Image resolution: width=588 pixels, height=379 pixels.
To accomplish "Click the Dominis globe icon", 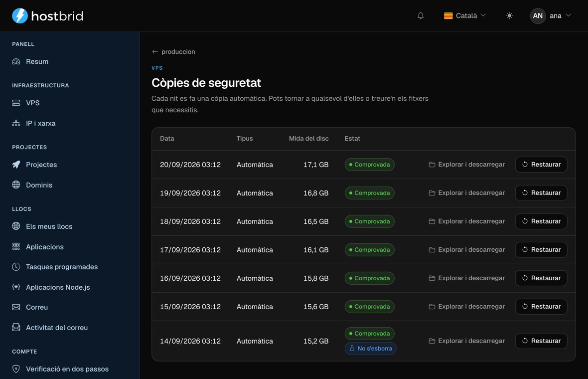I will 16,185.
